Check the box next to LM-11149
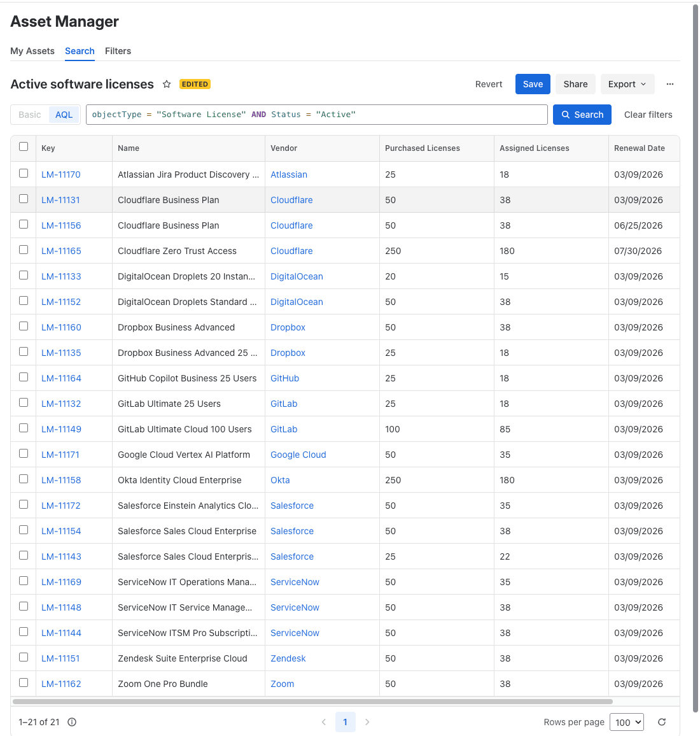700x736 pixels. tap(24, 428)
